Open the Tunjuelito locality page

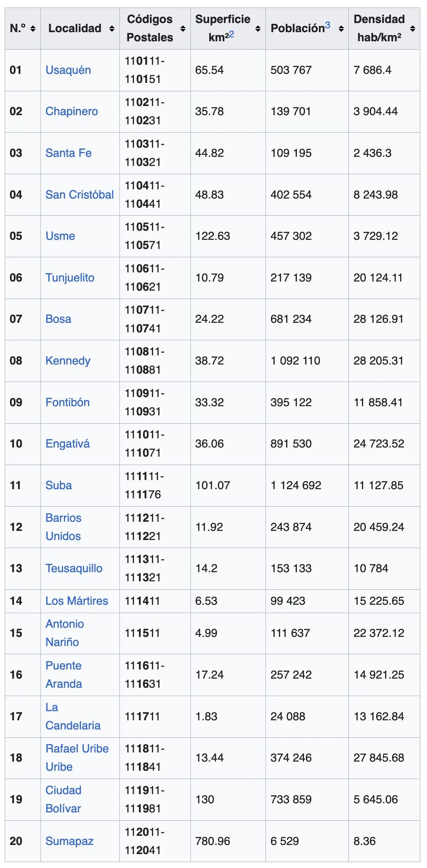70,278
